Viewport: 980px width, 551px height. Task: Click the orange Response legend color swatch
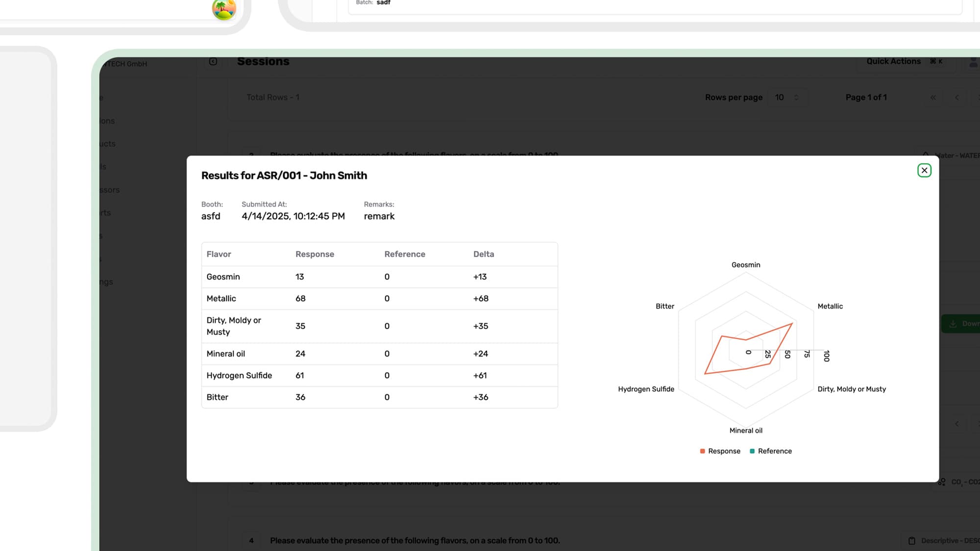[703, 451]
